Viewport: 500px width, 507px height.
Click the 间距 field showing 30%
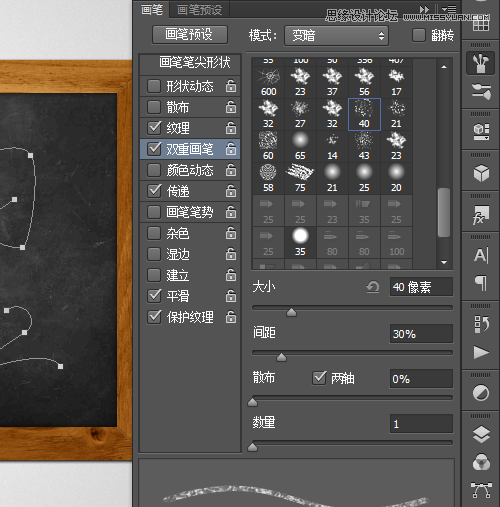point(421,334)
